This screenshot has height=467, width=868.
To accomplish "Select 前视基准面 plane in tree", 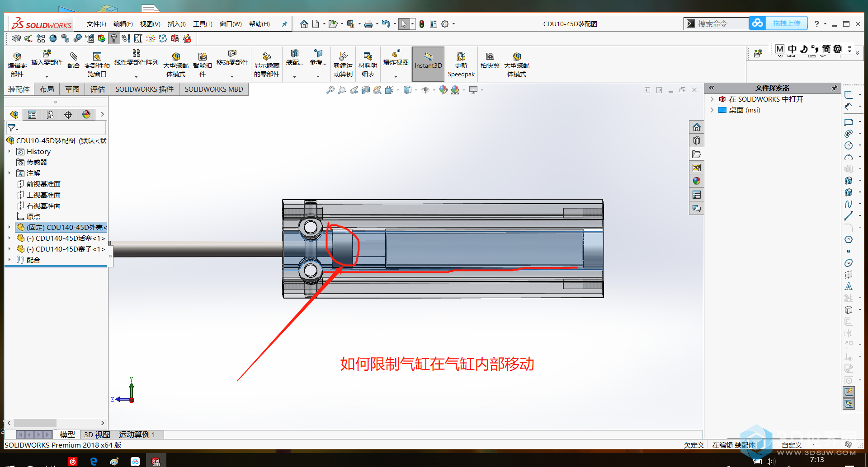I will click(43, 184).
